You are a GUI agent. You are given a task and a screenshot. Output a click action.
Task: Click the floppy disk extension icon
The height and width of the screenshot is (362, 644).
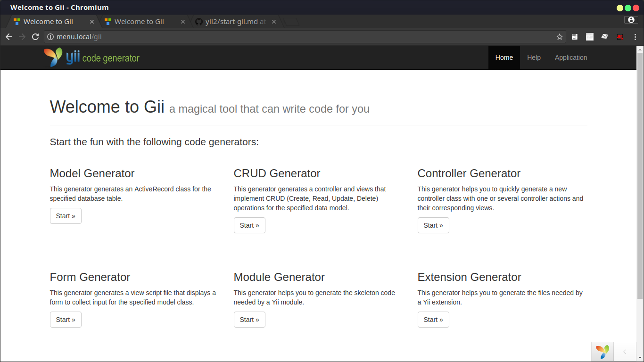tap(575, 37)
